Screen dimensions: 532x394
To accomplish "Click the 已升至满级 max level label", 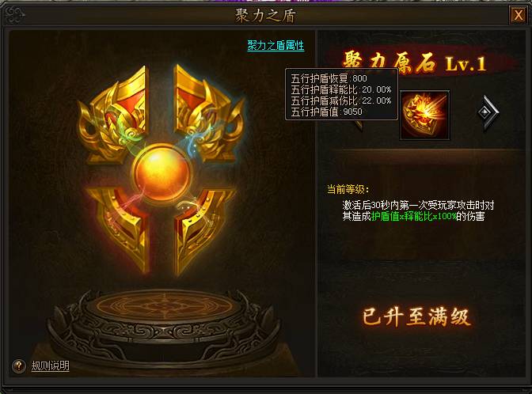I will 416,317.
